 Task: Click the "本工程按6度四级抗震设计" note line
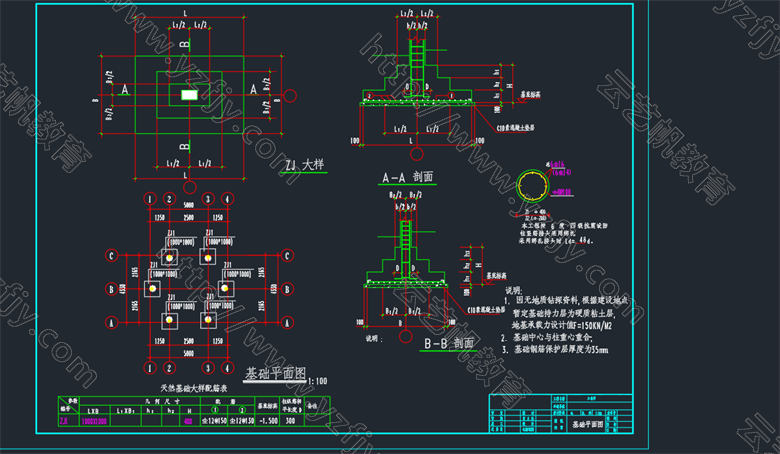tap(564, 225)
